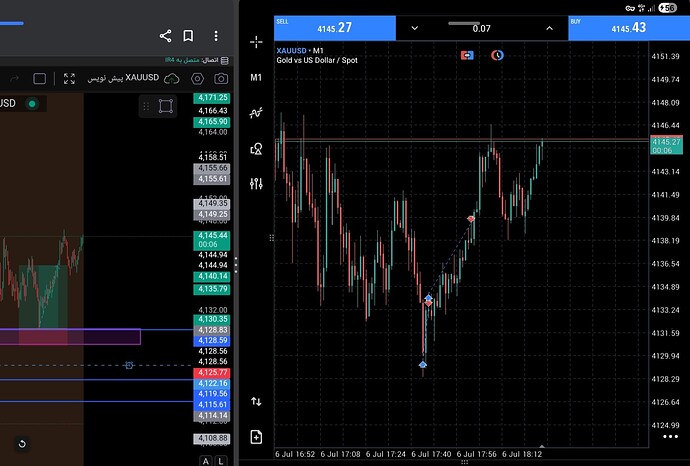
Task: Click BUY at 4145.43
Action: (x=629, y=28)
